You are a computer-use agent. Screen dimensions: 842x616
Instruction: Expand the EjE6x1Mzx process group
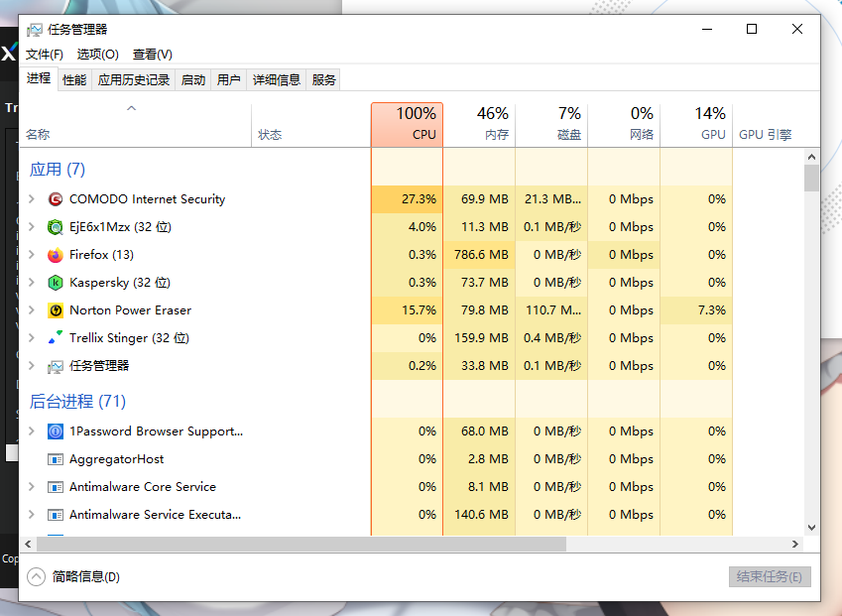32,226
